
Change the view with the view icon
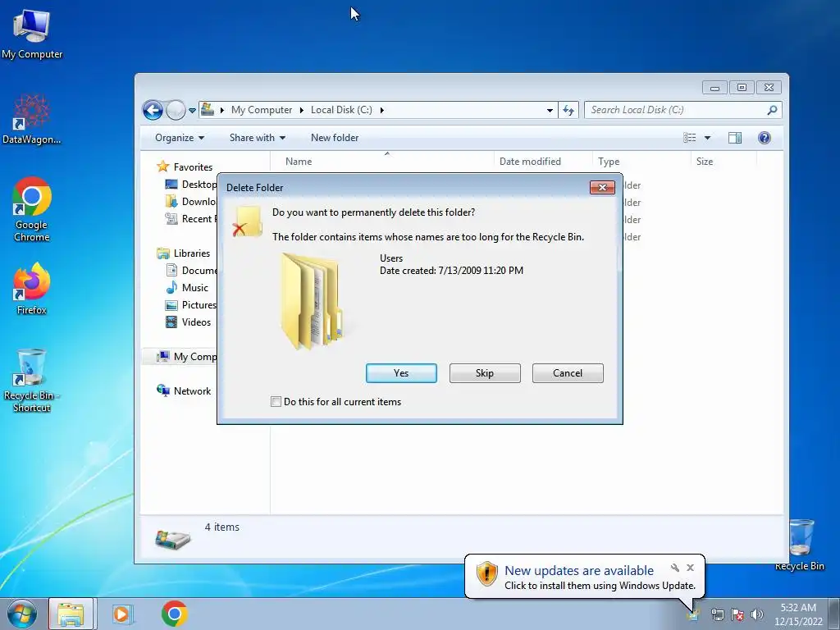tap(689, 138)
